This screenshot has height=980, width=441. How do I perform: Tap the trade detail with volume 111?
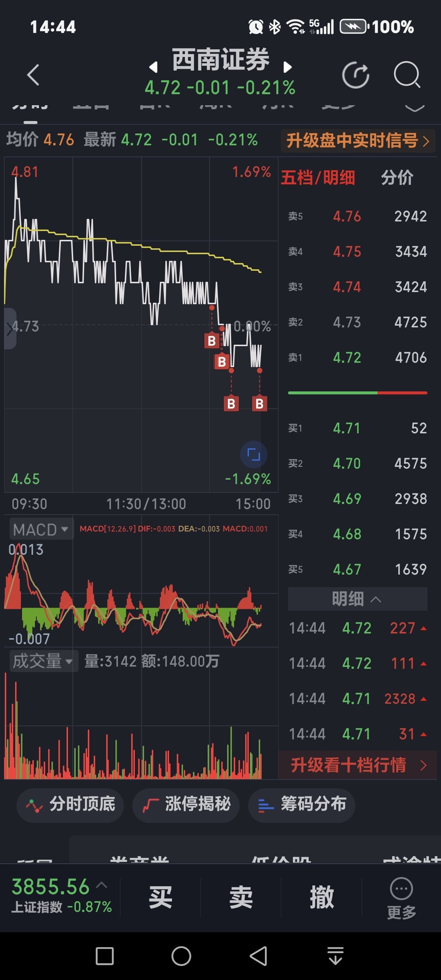pos(358,664)
